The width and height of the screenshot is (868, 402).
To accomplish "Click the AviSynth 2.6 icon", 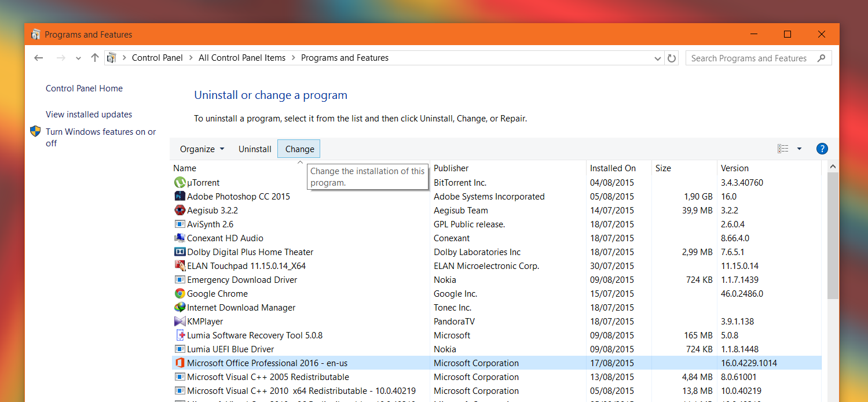I will point(180,224).
